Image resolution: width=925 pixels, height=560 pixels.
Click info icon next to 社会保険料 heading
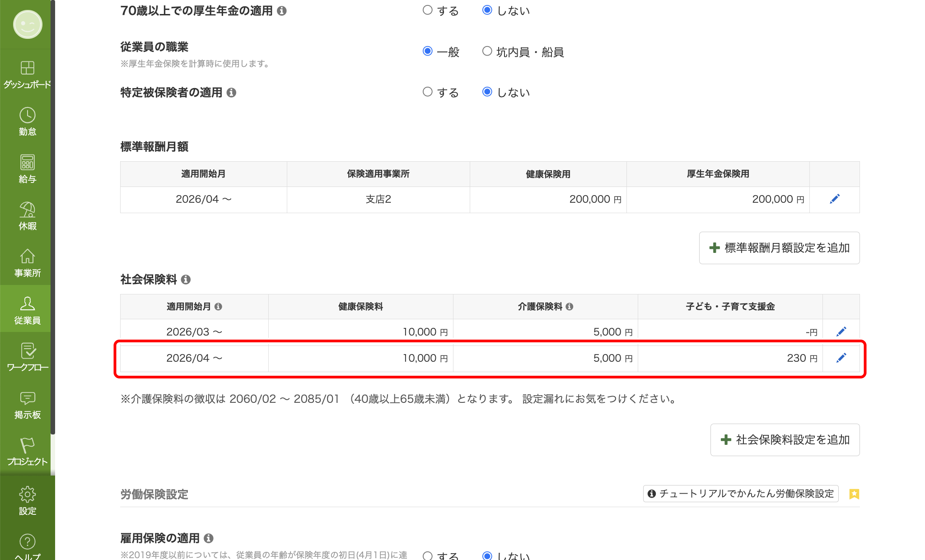[186, 280]
